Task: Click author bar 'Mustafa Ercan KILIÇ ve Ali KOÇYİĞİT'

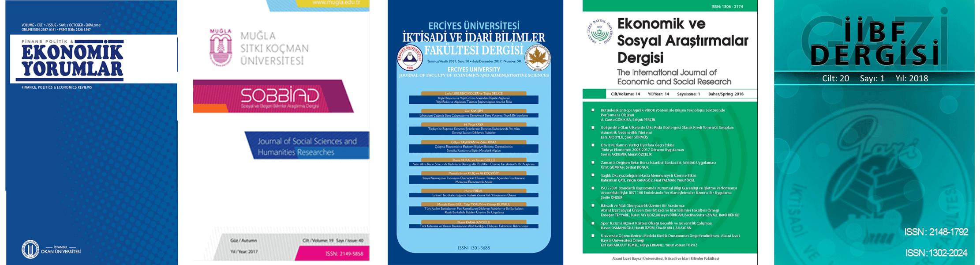Action: (x=474, y=173)
